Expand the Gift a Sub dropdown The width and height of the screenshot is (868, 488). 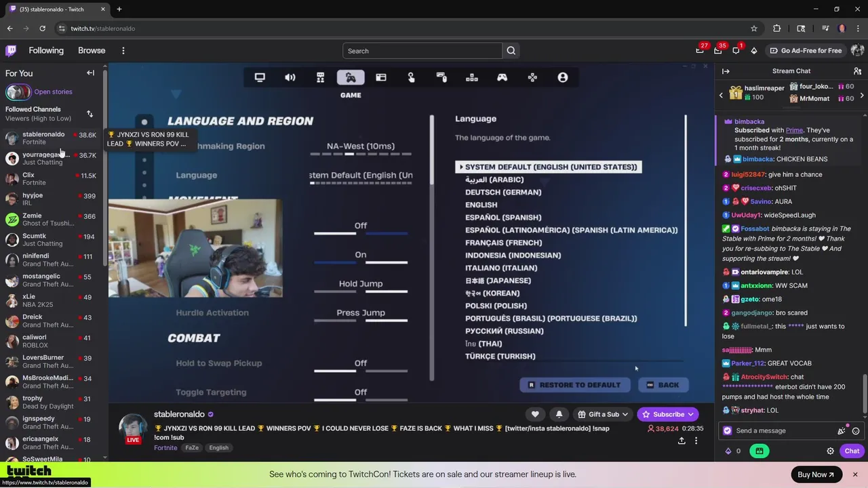tap(602, 414)
